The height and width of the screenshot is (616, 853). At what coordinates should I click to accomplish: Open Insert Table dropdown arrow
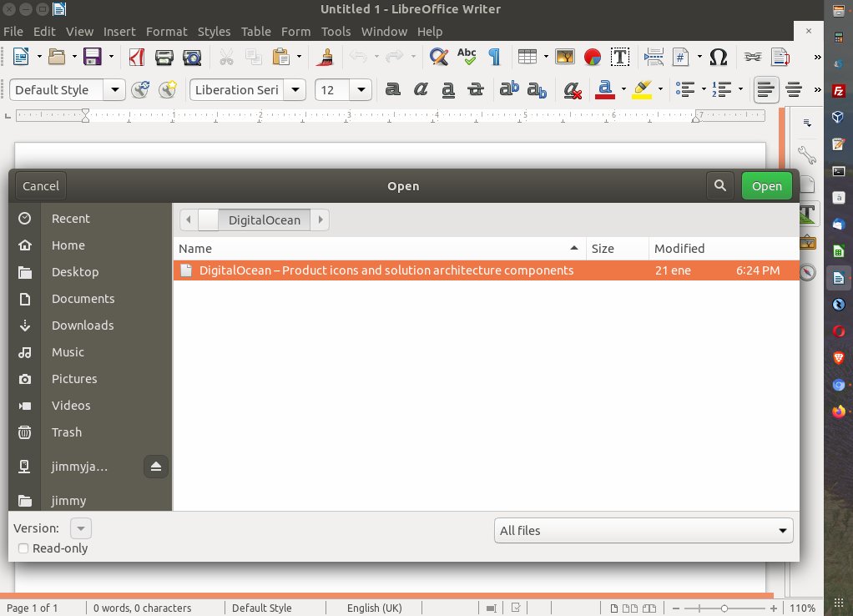[x=546, y=57]
